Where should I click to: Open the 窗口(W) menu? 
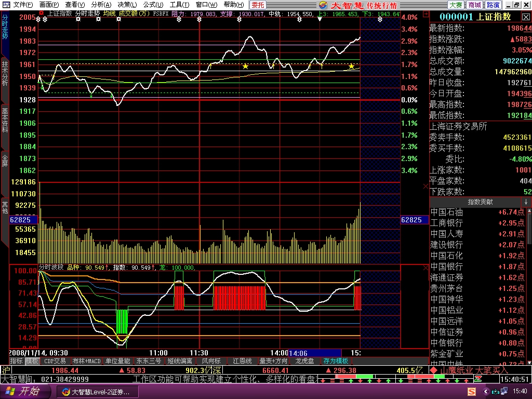tap(206, 5)
